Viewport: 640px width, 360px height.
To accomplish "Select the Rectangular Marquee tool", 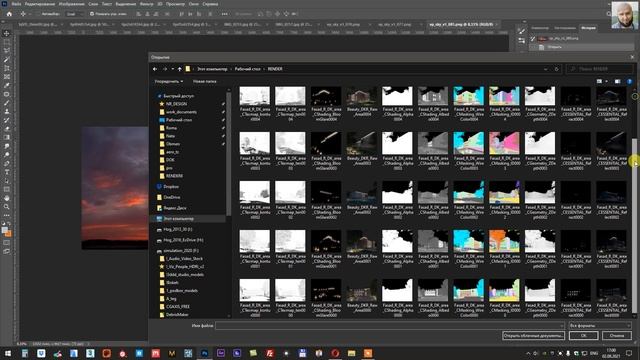I will (7, 42).
